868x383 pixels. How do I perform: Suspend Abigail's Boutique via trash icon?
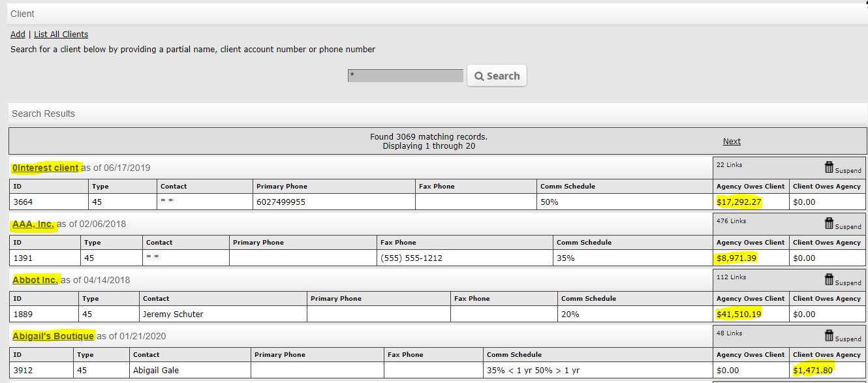coord(829,335)
